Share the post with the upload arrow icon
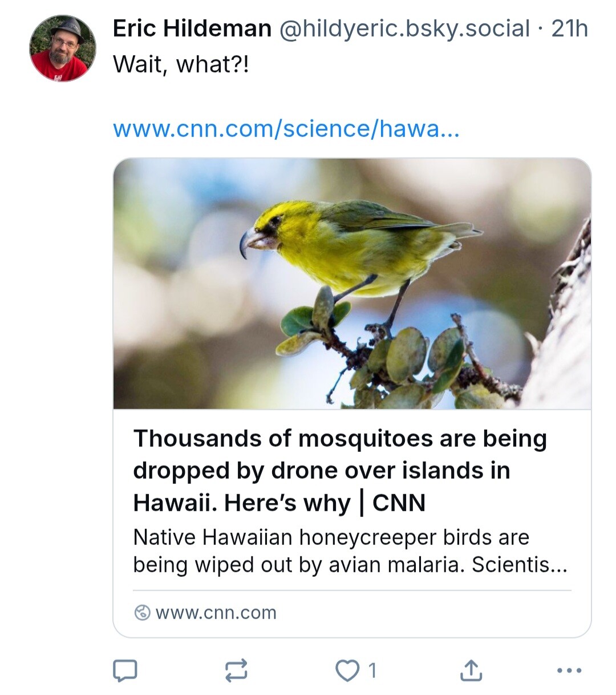The width and height of the screenshot is (616, 695). (471, 670)
